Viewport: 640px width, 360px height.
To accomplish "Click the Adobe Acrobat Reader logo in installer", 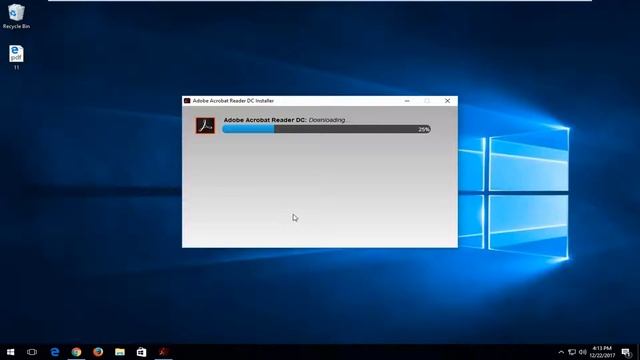I will 205,125.
